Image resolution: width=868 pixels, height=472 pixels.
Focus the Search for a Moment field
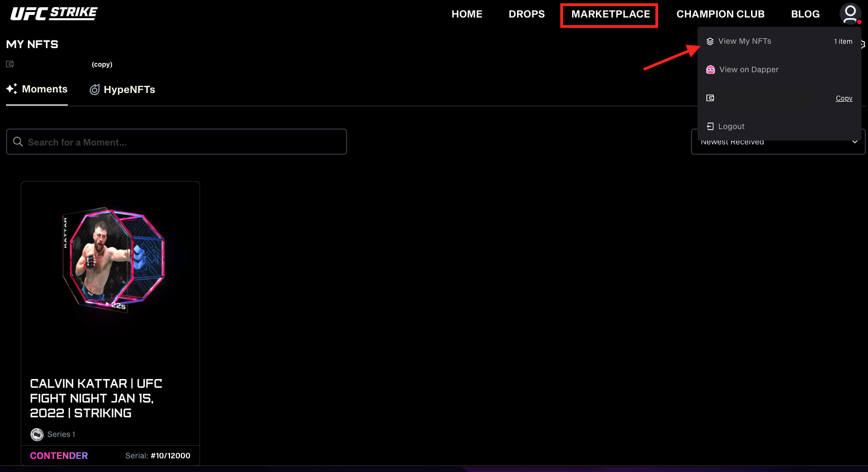177,142
